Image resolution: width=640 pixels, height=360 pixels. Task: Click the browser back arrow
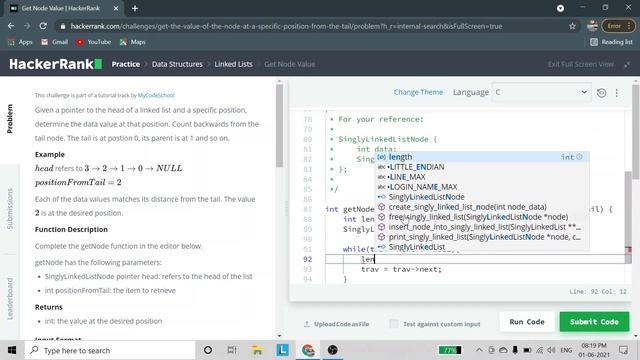coord(11,26)
